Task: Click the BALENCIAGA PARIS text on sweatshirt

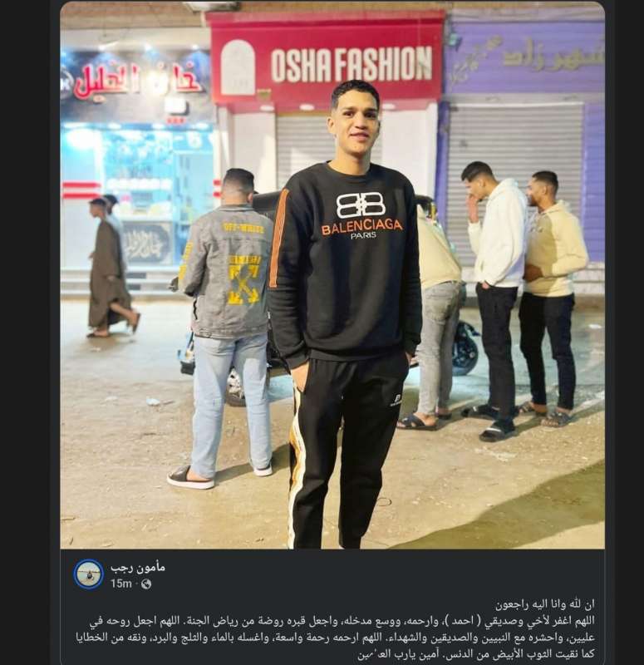Action: [x=361, y=229]
